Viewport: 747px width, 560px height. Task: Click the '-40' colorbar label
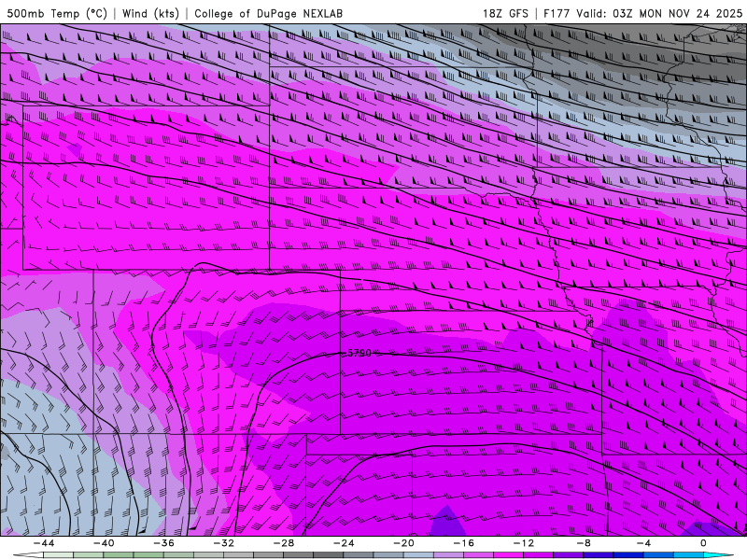click(x=104, y=543)
